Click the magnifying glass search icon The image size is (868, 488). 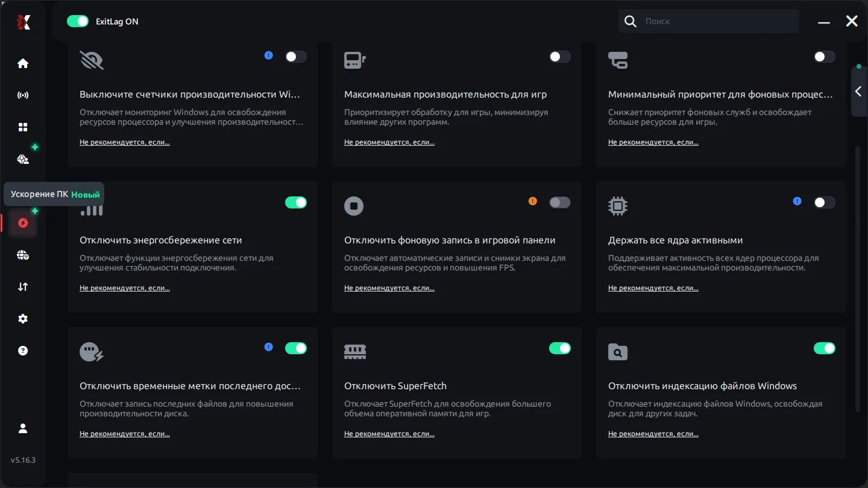point(631,22)
